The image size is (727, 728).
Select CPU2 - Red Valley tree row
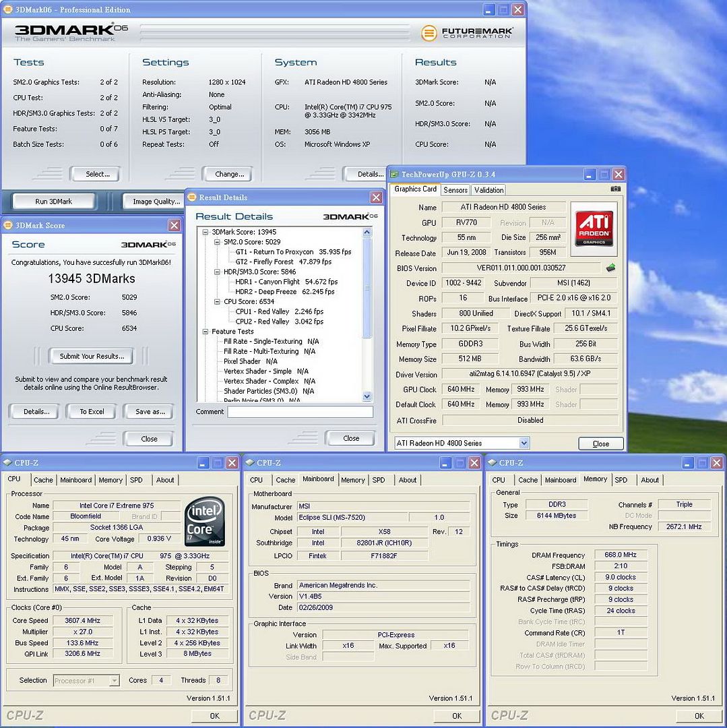click(280, 322)
